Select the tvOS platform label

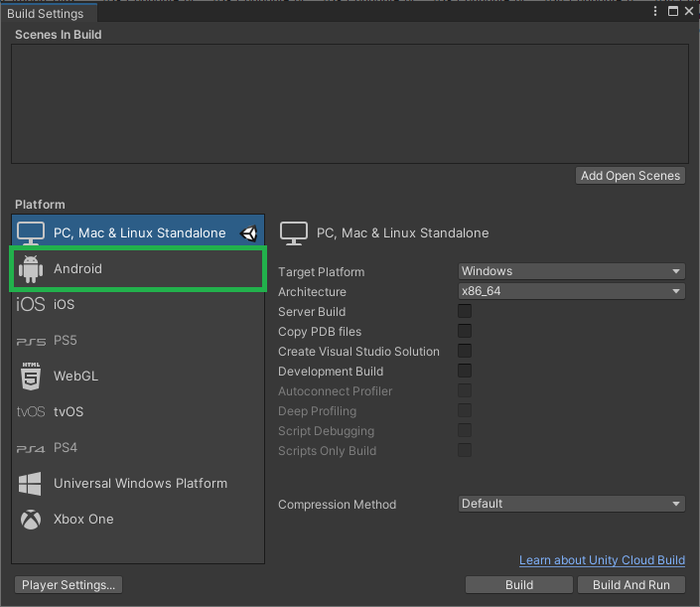69,412
